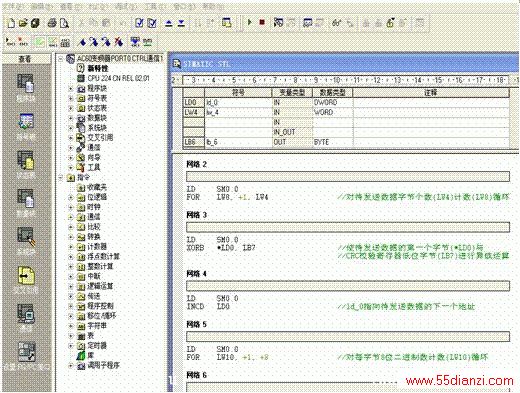The height and width of the screenshot is (393, 520).
Task: Click the Compile toolbar icon
Action: pyautogui.click(x=139, y=23)
